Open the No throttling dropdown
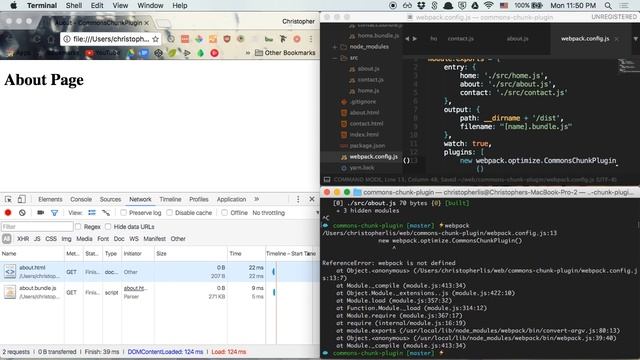Screen dimensions: 640x360 tap(285, 213)
